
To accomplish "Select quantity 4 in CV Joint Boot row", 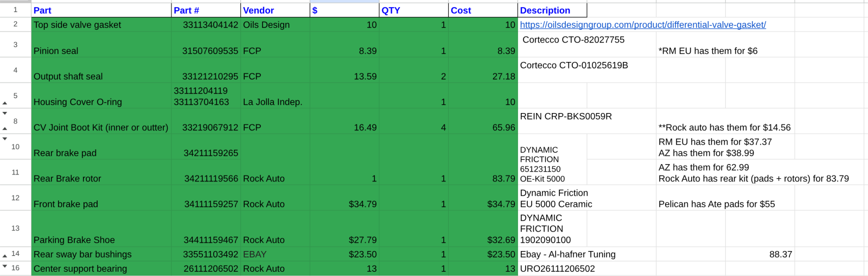I will click(414, 121).
